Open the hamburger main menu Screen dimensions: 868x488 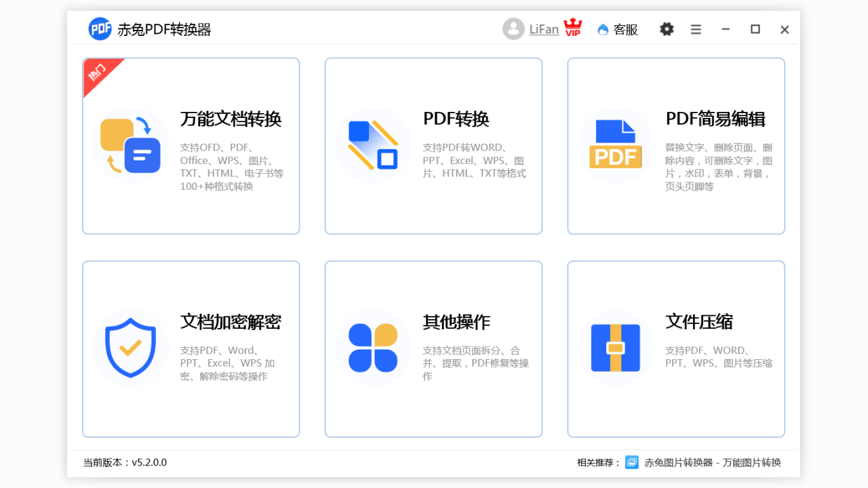(x=696, y=29)
